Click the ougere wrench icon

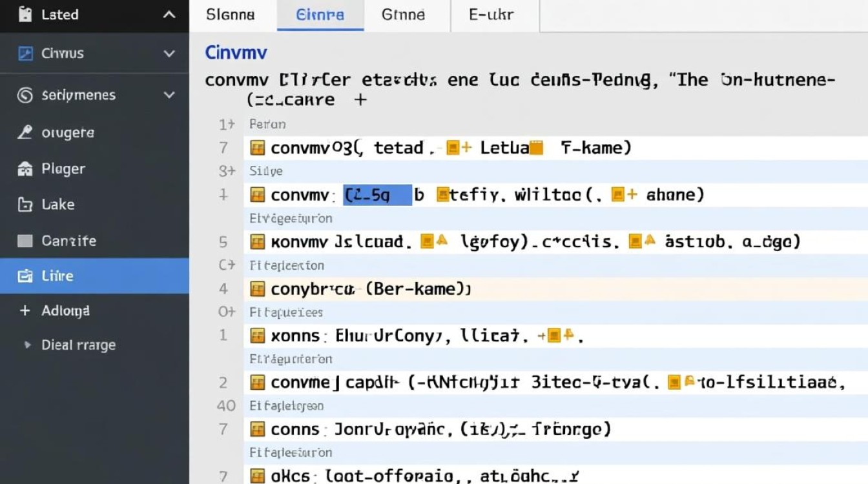coord(25,132)
